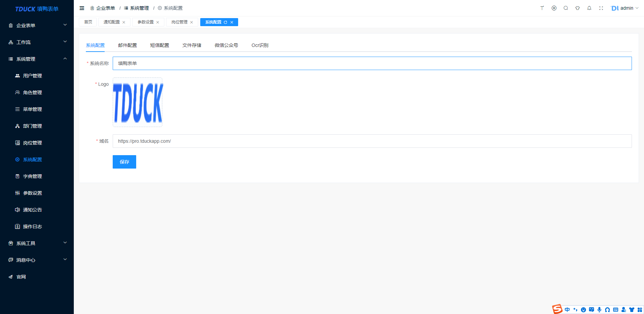Open the font size icon in the header

tap(542, 8)
